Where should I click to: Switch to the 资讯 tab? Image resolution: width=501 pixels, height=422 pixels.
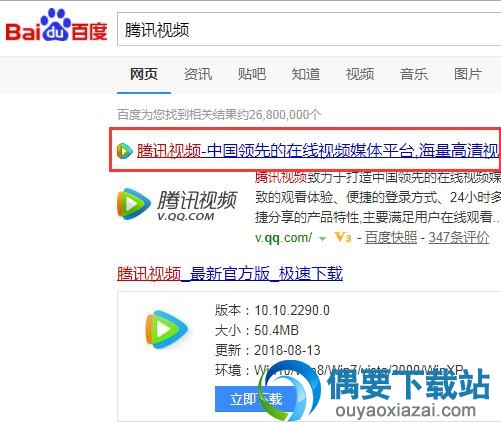pyautogui.click(x=198, y=74)
